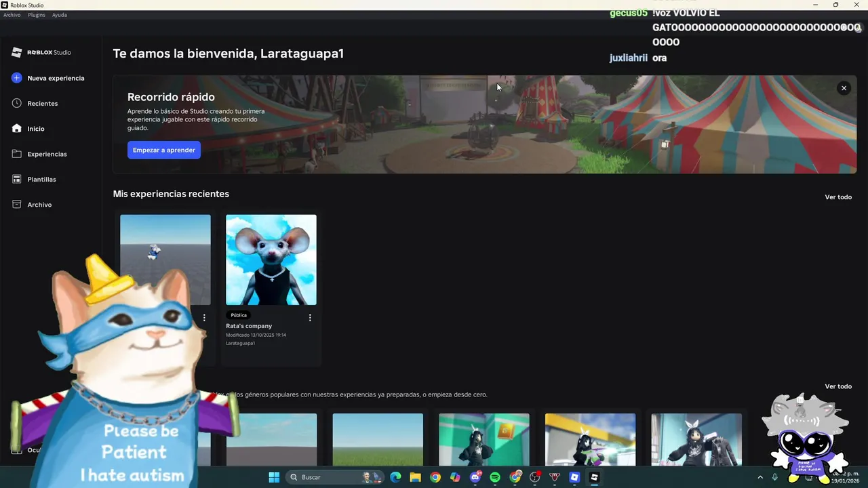Open the baseplate experience thumbnail with character
Screen dimensions: 868x488
165,260
